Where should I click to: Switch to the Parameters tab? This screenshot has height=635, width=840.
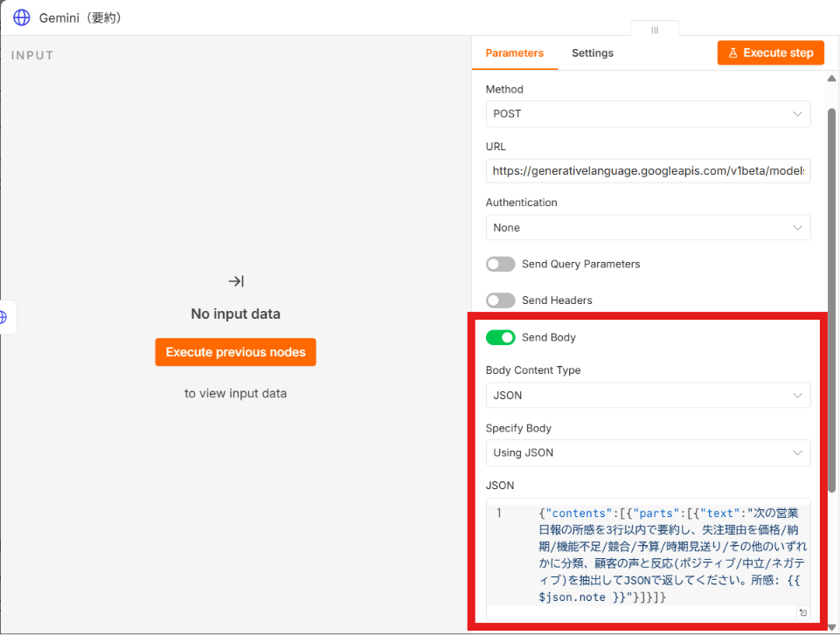click(x=514, y=53)
